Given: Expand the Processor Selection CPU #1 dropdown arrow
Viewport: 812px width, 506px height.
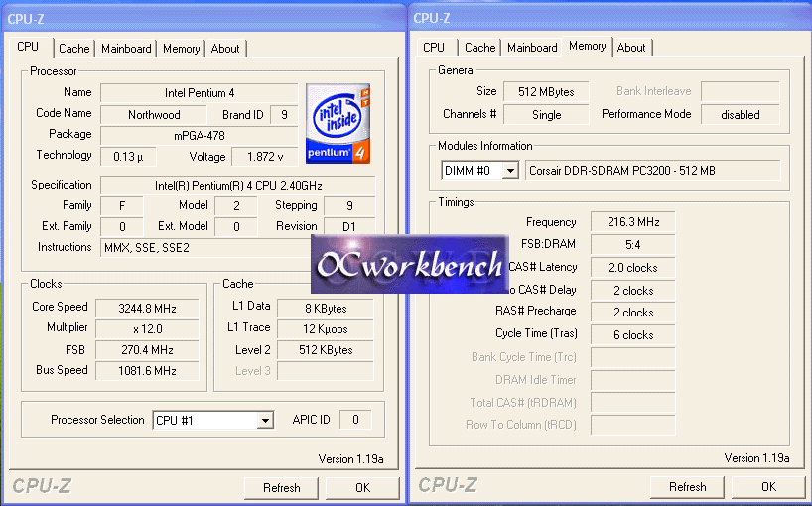Looking at the screenshot, I should coord(265,420).
